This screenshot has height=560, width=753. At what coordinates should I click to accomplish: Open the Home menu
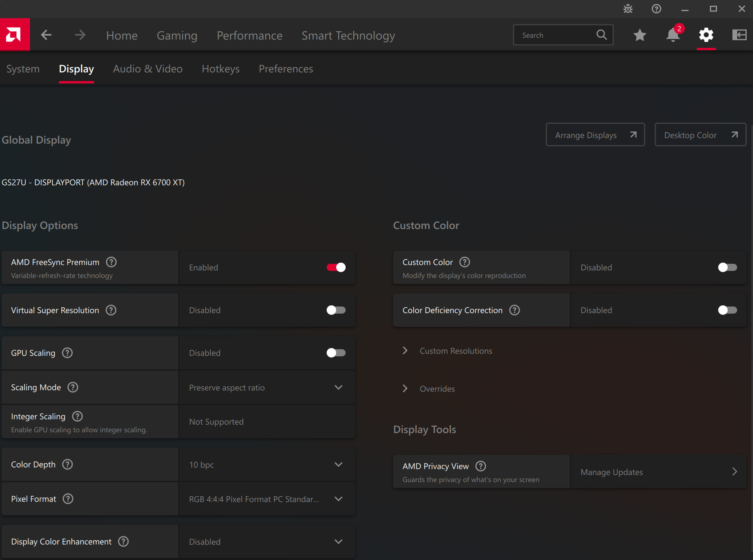click(122, 36)
